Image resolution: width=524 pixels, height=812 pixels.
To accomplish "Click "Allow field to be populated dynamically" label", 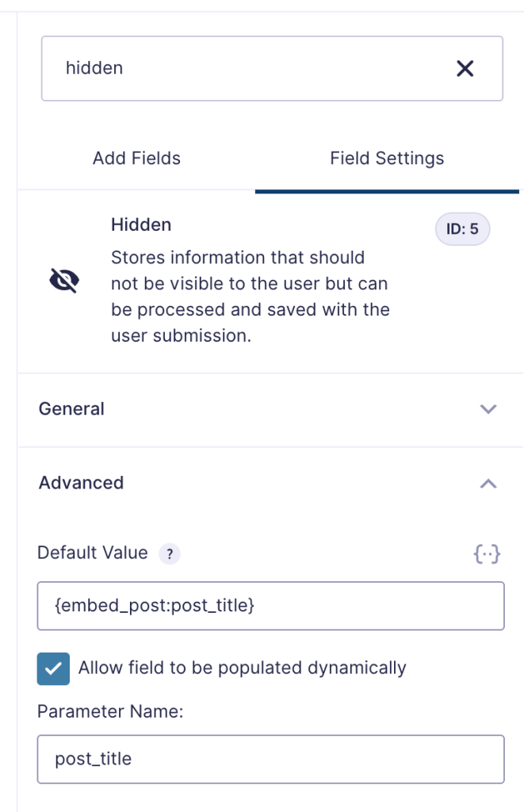I will pyautogui.click(x=242, y=668).
